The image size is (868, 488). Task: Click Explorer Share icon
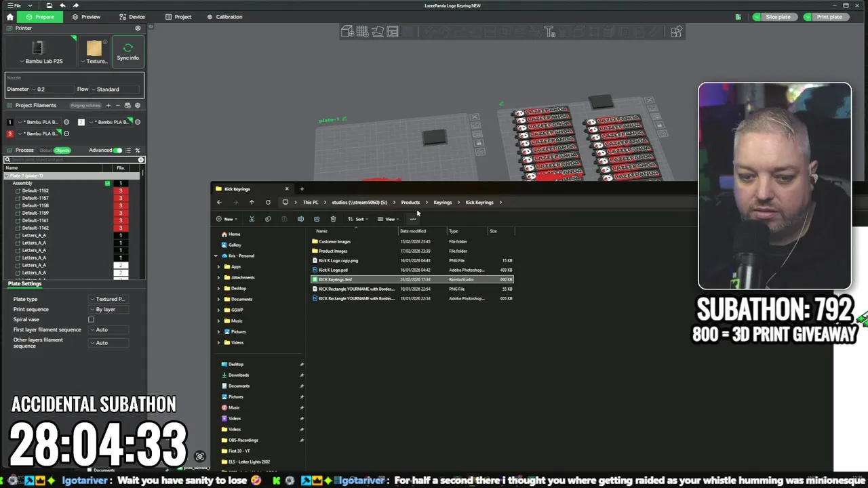(317, 219)
